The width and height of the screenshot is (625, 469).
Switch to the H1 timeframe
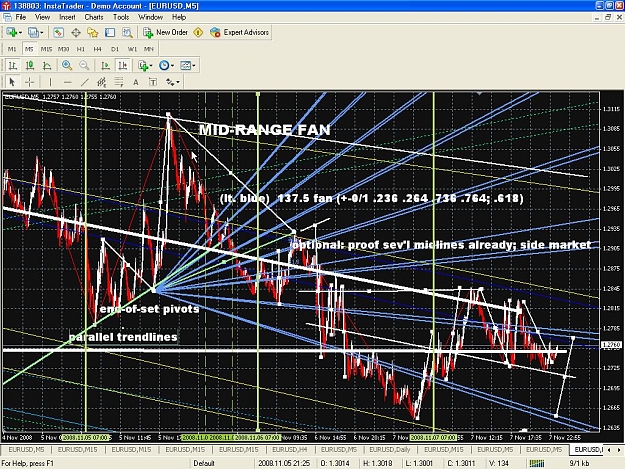click(x=81, y=49)
